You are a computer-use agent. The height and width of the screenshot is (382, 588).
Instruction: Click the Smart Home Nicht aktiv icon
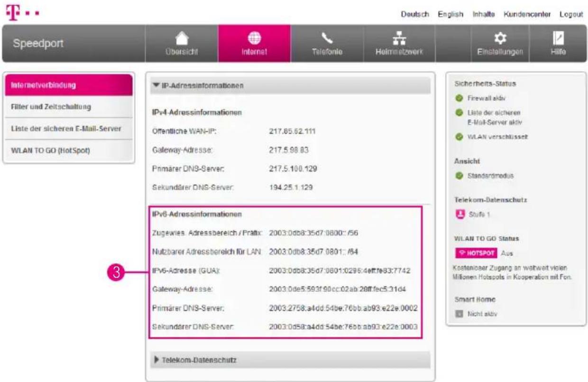459,314
